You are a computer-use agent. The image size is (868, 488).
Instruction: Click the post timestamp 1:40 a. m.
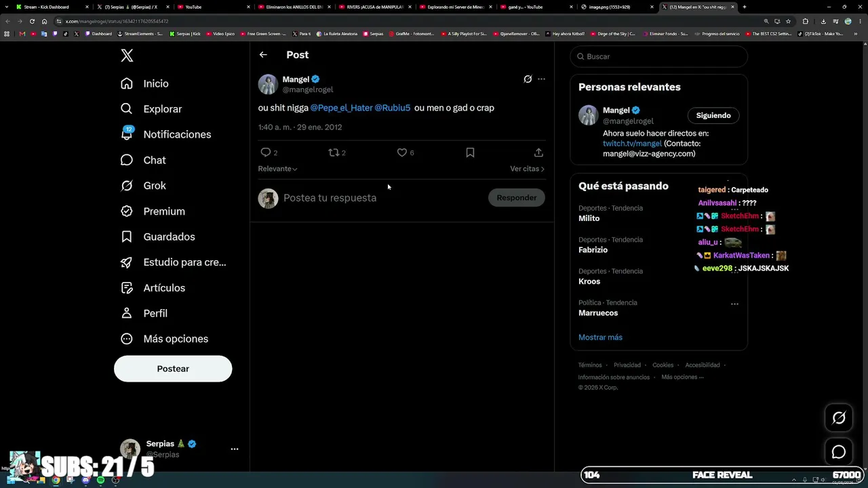pos(300,127)
